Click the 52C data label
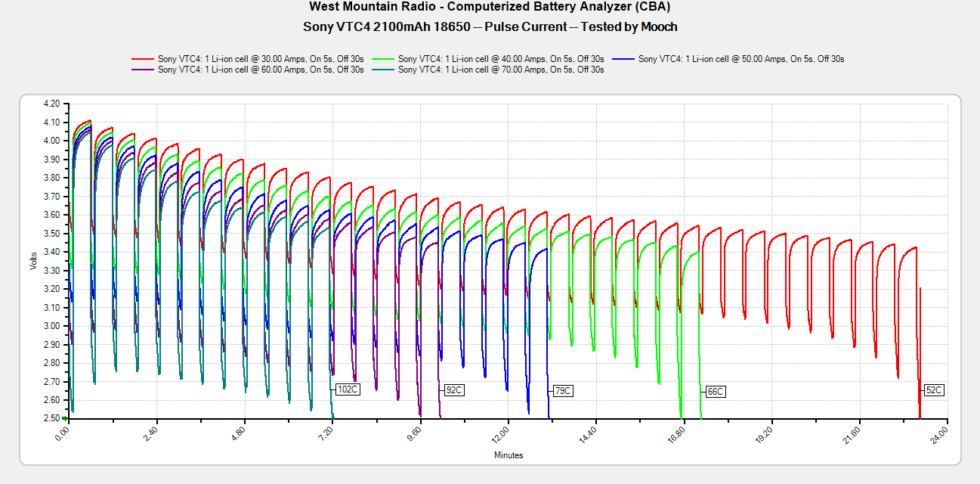This screenshot has width=980, height=484. coord(934,390)
